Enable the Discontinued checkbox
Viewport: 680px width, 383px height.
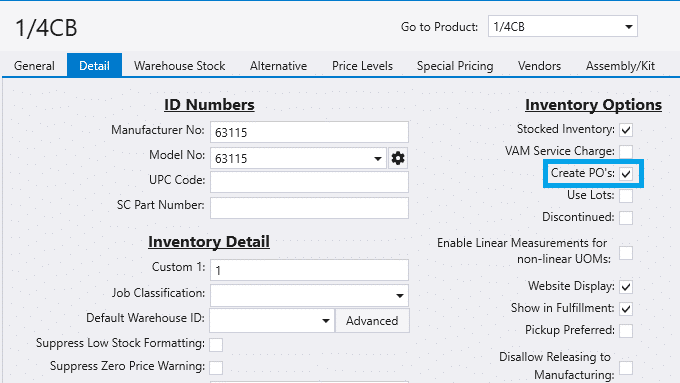coord(626,217)
